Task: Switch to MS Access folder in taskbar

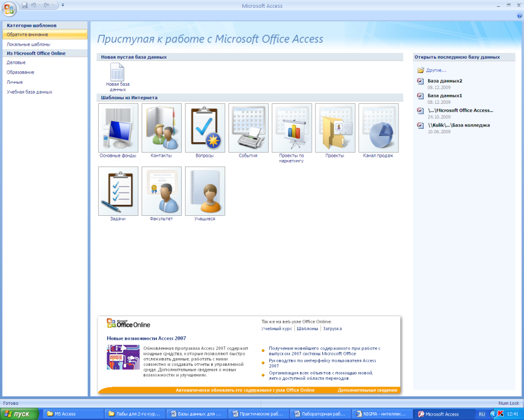Action: pyautogui.click(x=73, y=414)
